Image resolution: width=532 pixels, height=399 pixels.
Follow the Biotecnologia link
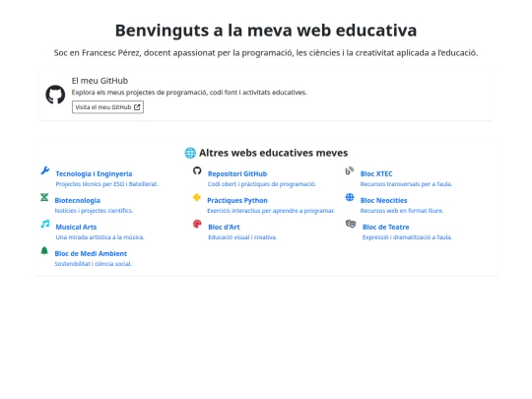[x=78, y=201]
